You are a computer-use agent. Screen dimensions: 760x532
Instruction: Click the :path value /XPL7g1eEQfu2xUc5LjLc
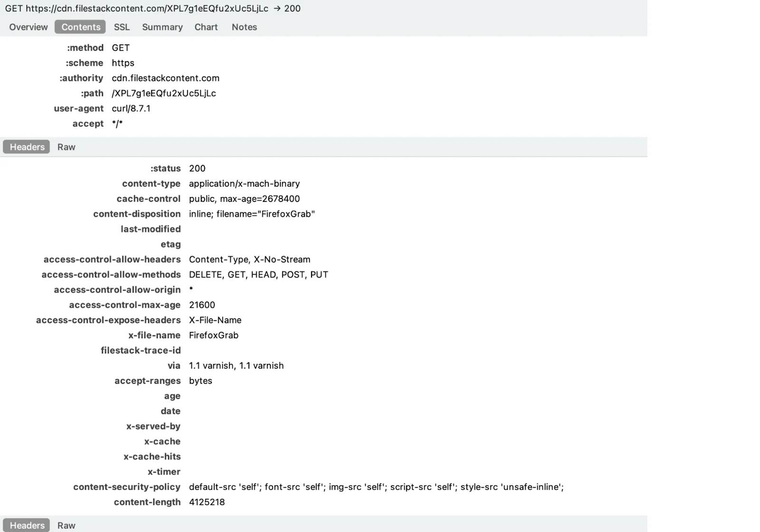pyautogui.click(x=164, y=93)
